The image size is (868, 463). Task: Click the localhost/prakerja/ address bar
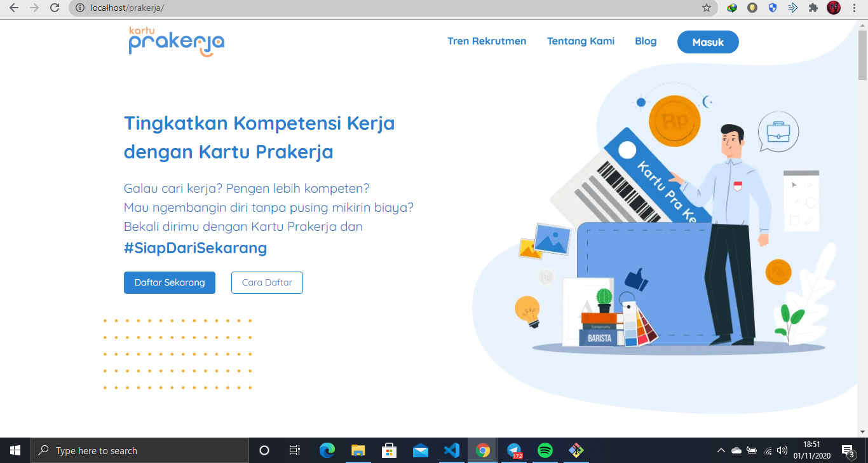click(x=388, y=8)
